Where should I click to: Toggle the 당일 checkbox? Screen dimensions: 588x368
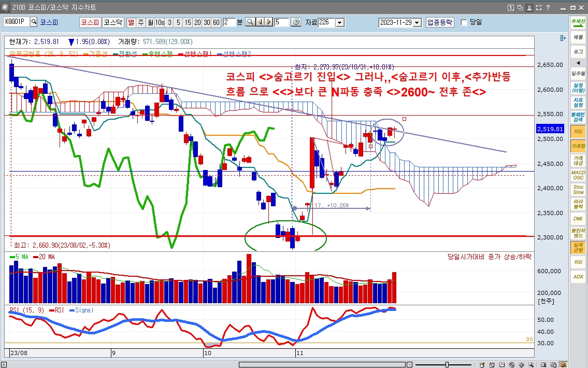[464, 22]
